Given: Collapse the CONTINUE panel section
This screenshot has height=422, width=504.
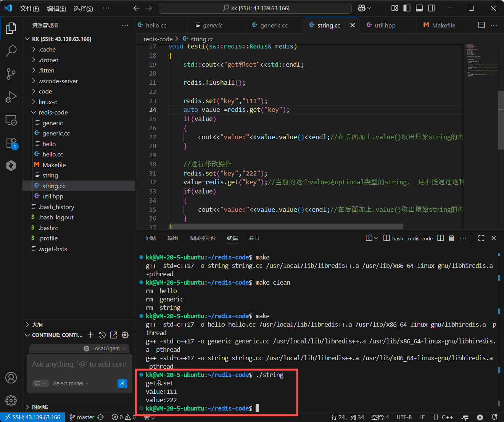Looking at the screenshot, I should click(x=53, y=335).
